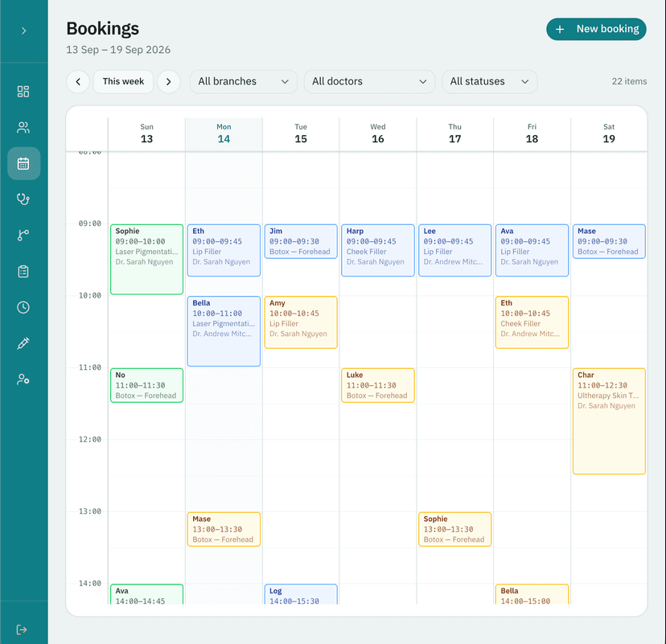Open Sophie's 09:00–10:00 Laser Pigmentation booking
This screenshot has width=666, height=644.
[x=146, y=260]
